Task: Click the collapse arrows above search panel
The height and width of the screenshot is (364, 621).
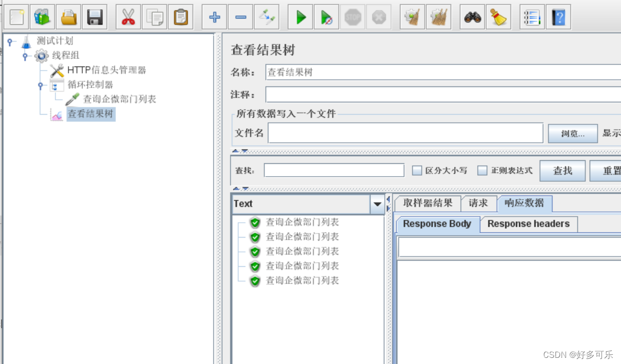Action: point(240,151)
